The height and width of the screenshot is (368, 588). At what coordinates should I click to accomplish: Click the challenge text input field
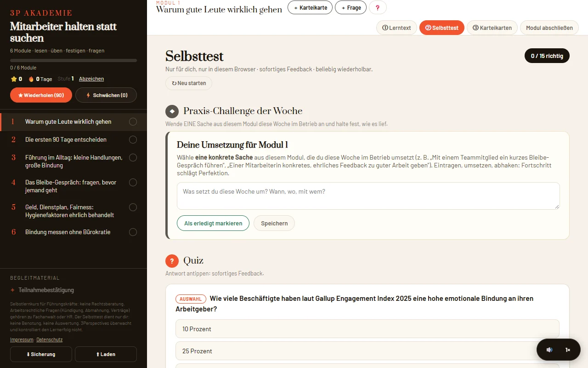(368, 196)
